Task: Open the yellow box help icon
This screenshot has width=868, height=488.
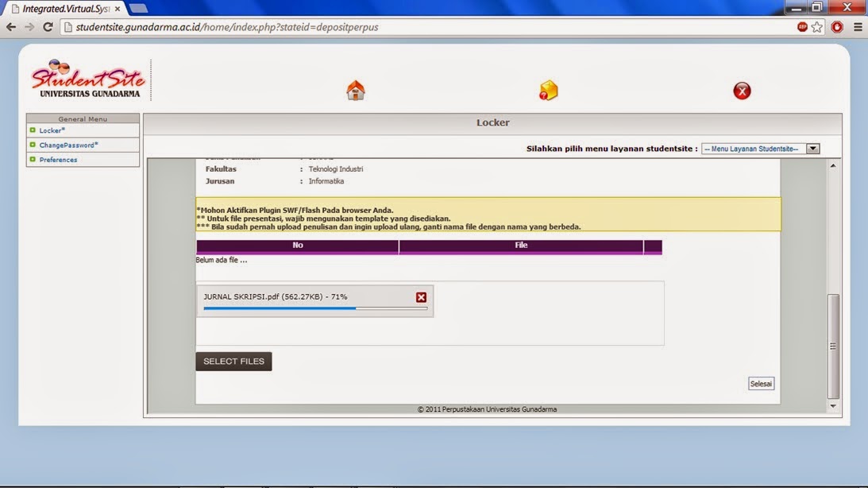Action: click(548, 91)
